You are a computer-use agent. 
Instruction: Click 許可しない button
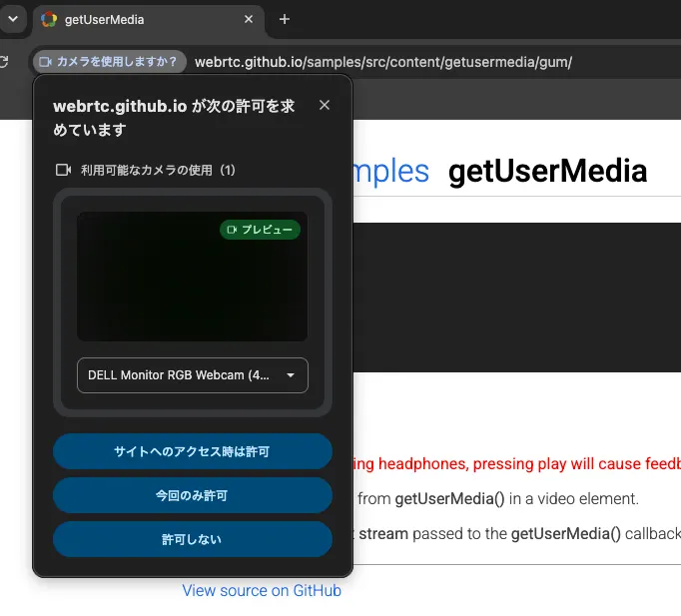point(193,539)
